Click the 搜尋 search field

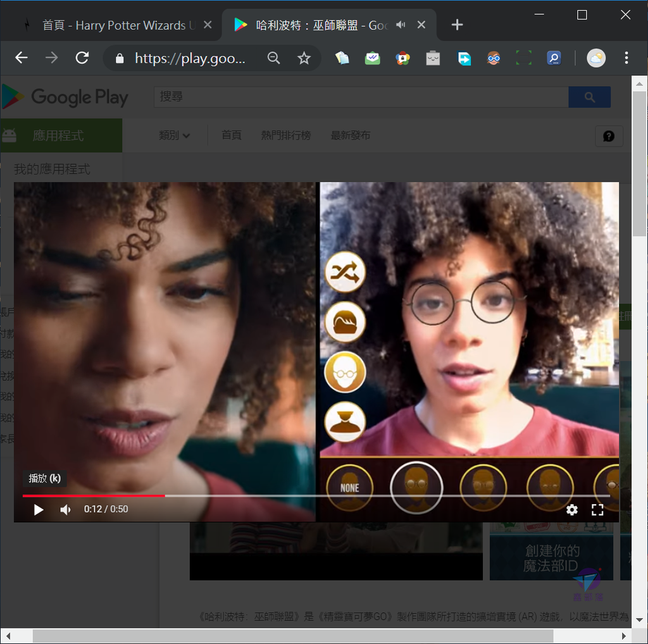point(361,97)
